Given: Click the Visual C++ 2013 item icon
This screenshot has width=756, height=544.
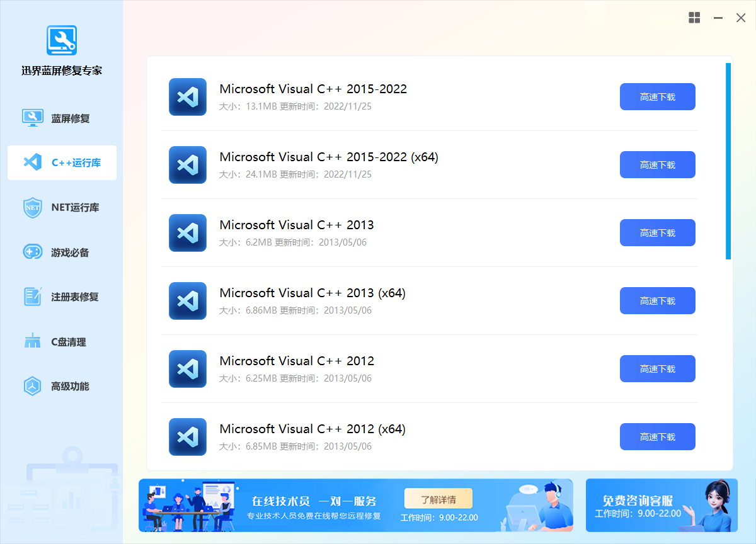Looking at the screenshot, I should click(188, 233).
